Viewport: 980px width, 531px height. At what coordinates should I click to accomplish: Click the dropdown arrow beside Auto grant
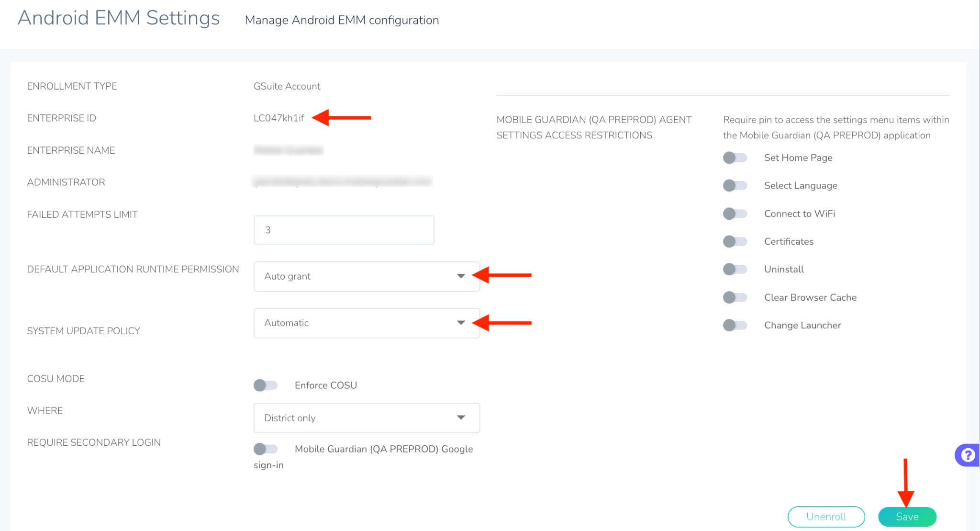click(461, 276)
